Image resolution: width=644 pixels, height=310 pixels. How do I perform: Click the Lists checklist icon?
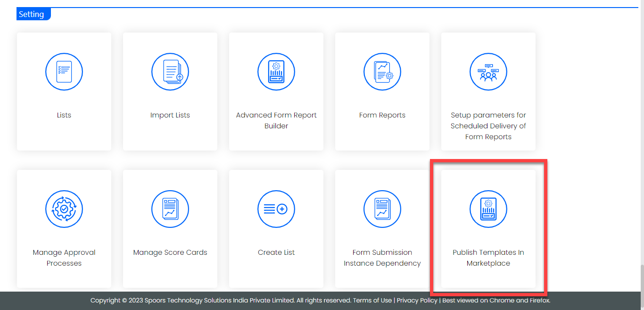[x=64, y=72]
